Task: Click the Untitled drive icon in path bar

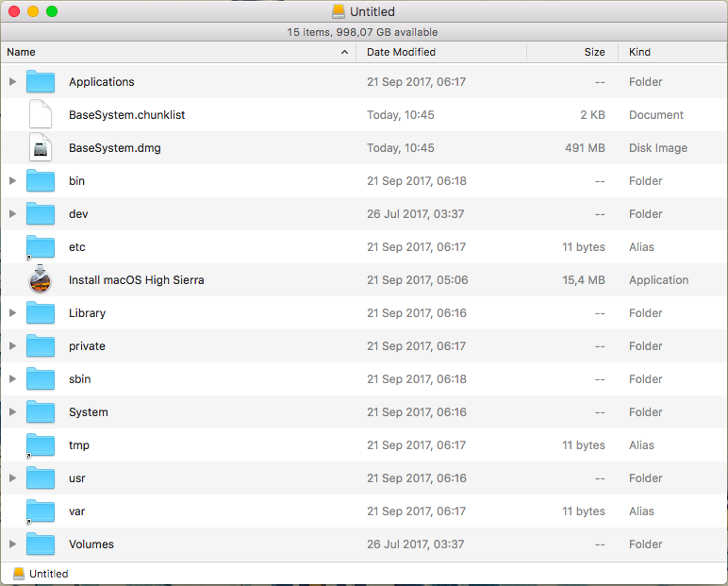Action: tap(19, 574)
